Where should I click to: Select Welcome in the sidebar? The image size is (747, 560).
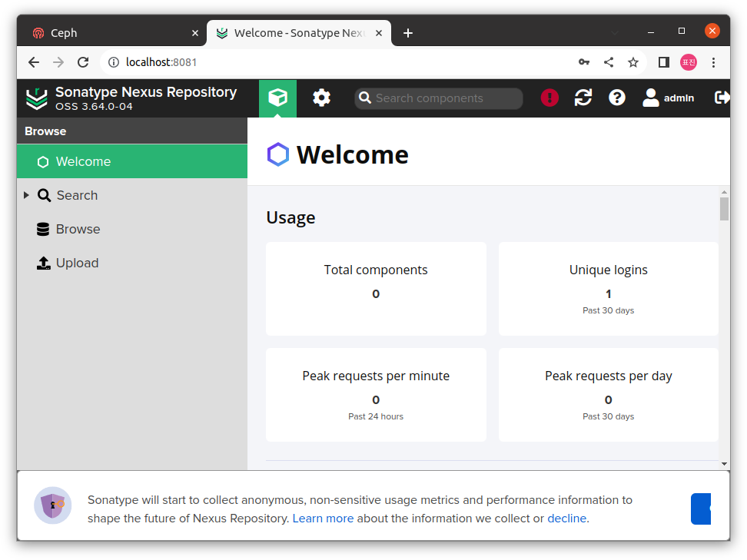132,161
